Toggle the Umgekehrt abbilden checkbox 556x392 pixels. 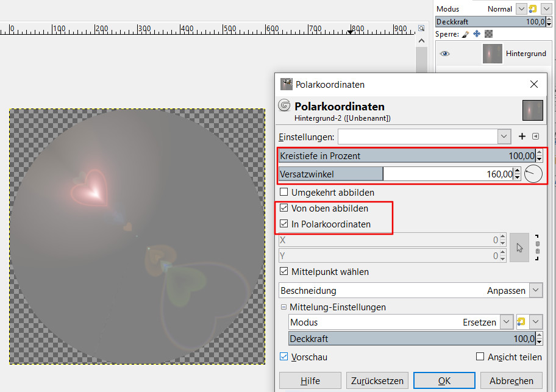pyautogui.click(x=283, y=192)
